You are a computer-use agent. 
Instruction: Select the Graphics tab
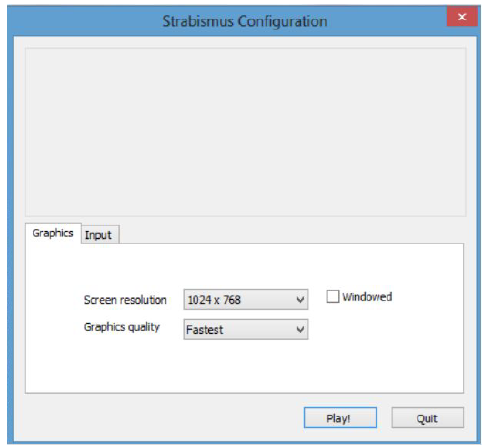(x=53, y=233)
